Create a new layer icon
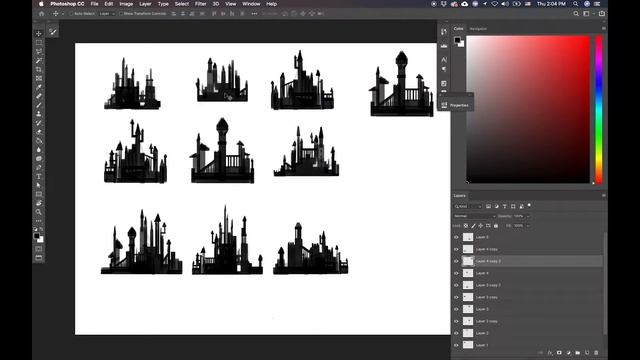 point(587,353)
